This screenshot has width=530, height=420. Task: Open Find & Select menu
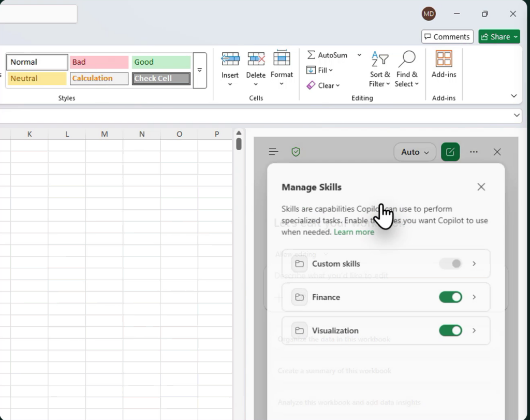407,69
